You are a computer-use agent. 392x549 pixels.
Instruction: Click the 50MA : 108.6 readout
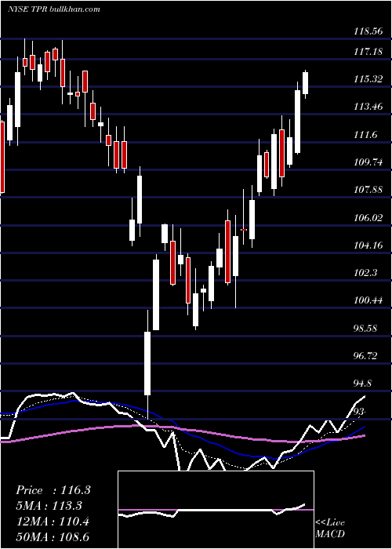(x=53, y=537)
